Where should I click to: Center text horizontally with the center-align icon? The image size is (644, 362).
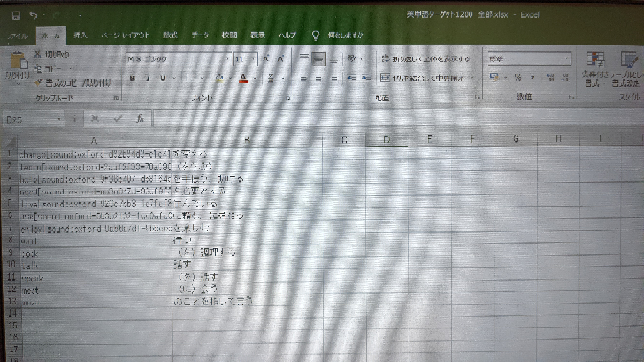(x=319, y=78)
